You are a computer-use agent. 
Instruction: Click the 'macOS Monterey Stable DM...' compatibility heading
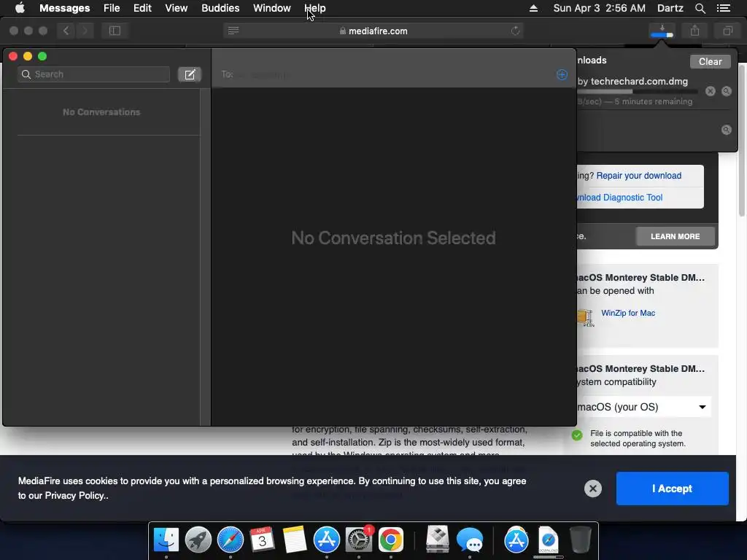[640, 368]
